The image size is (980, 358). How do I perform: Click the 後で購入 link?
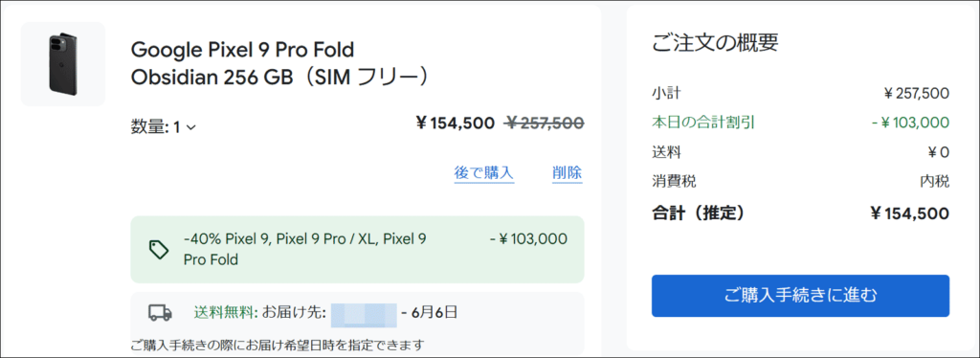coord(484,172)
